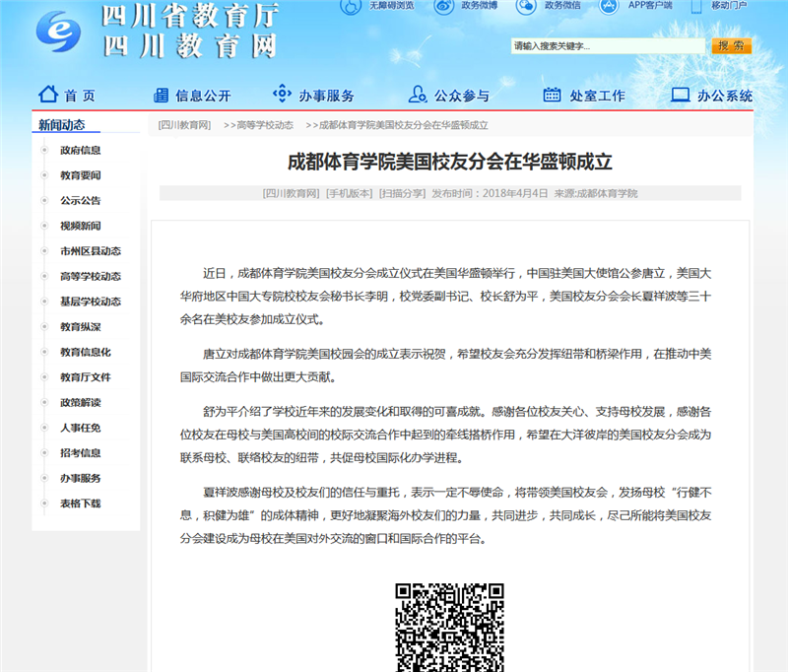Click the [四川教育网] breadcrumb link
The image size is (788, 672).
point(184,125)
